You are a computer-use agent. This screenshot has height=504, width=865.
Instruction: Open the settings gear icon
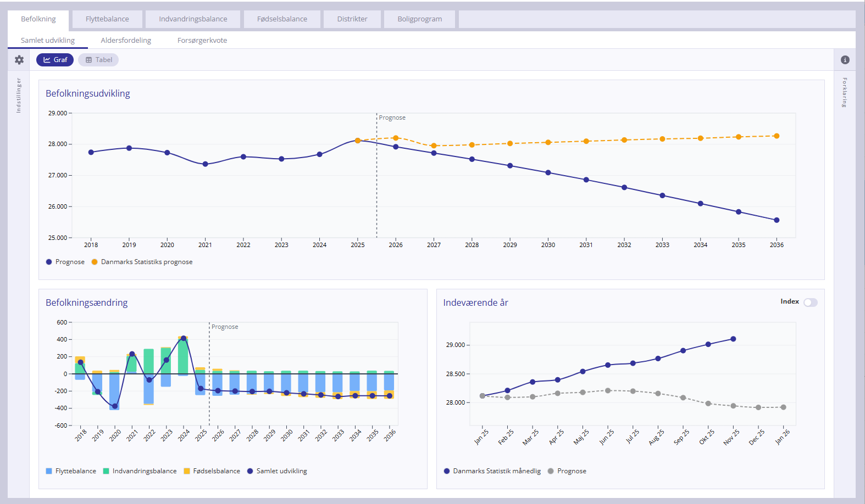point(19,60)
